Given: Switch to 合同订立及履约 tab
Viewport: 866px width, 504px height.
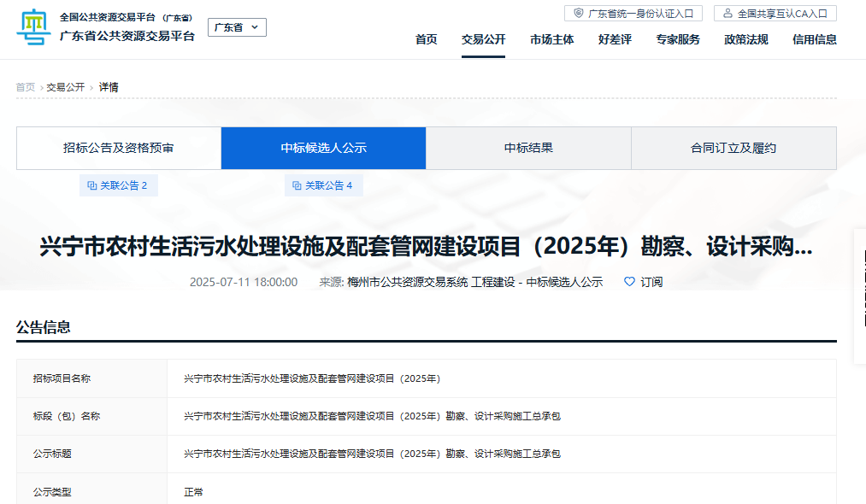Looking at the screenshot, I should click(x=733, y=148).
